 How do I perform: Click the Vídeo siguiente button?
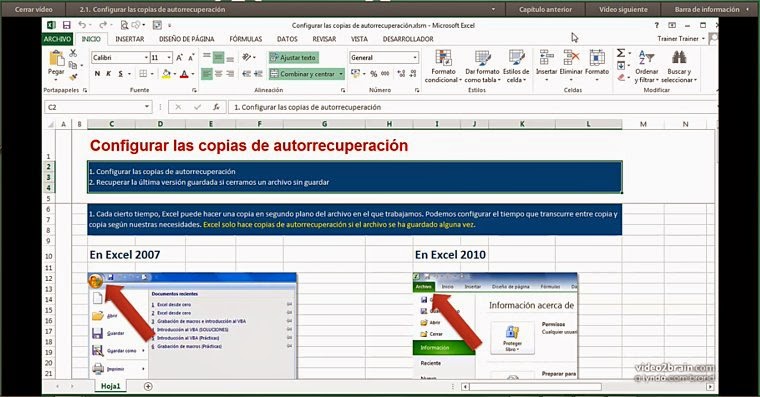[623, 9]
